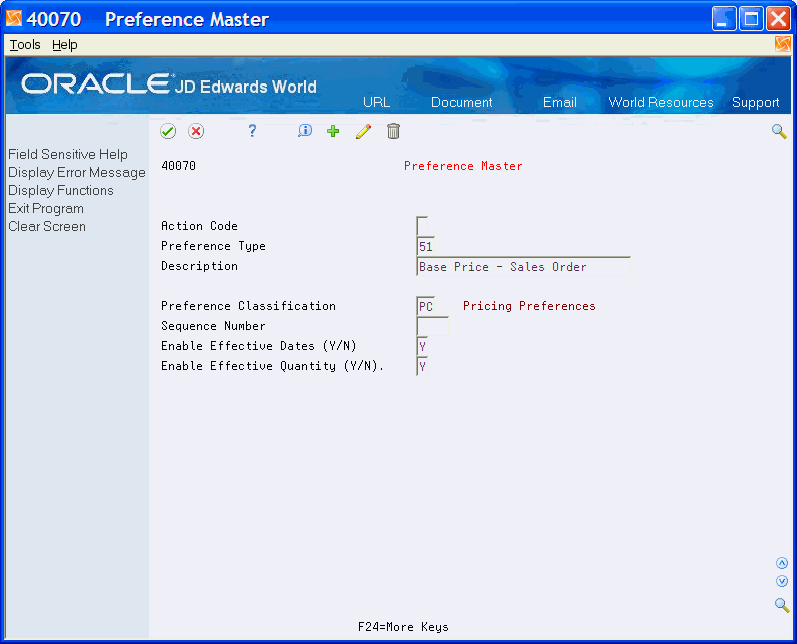This screenshot has width=797, height=644.
Task: Click the 40070 program number text
Action: coord(178,166)
